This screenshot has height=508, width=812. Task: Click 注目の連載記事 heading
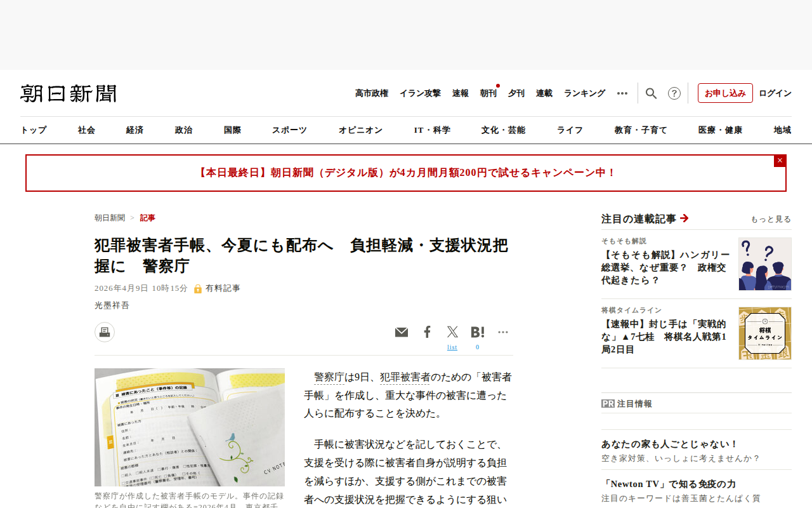click(639, 219)
